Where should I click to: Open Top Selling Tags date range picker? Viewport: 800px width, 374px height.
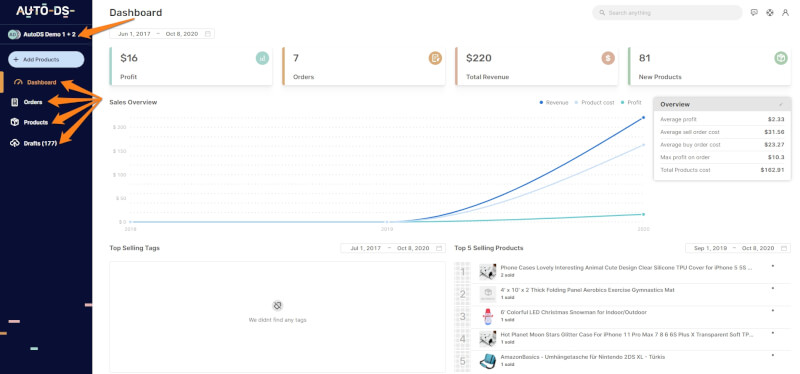click(393, 248)
